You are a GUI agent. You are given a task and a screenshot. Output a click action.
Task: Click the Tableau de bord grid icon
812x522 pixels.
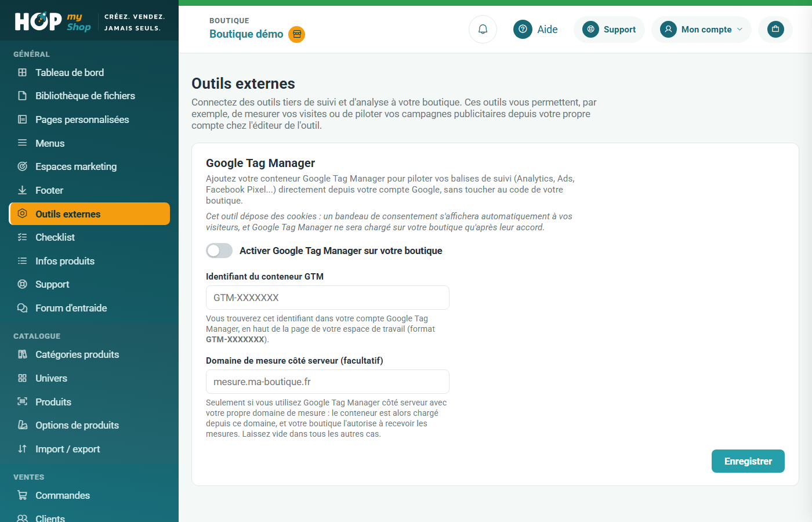pos(23,72)
